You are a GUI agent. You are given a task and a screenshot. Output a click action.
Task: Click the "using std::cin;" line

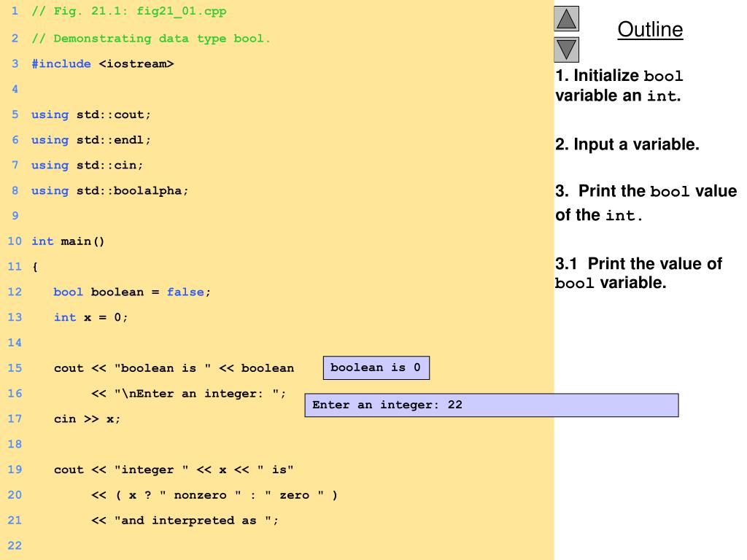(x=88, y=166)
